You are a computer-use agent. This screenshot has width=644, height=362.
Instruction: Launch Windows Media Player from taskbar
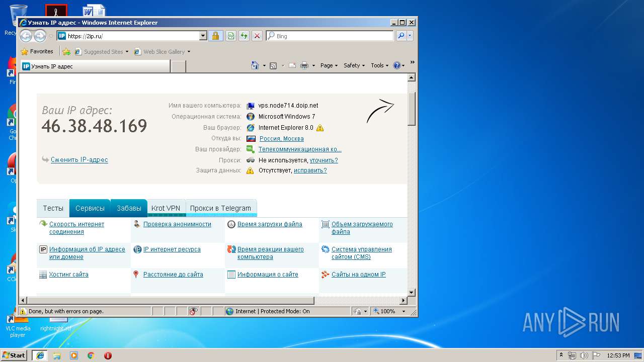pyautogui.click(x=74, y=355)
